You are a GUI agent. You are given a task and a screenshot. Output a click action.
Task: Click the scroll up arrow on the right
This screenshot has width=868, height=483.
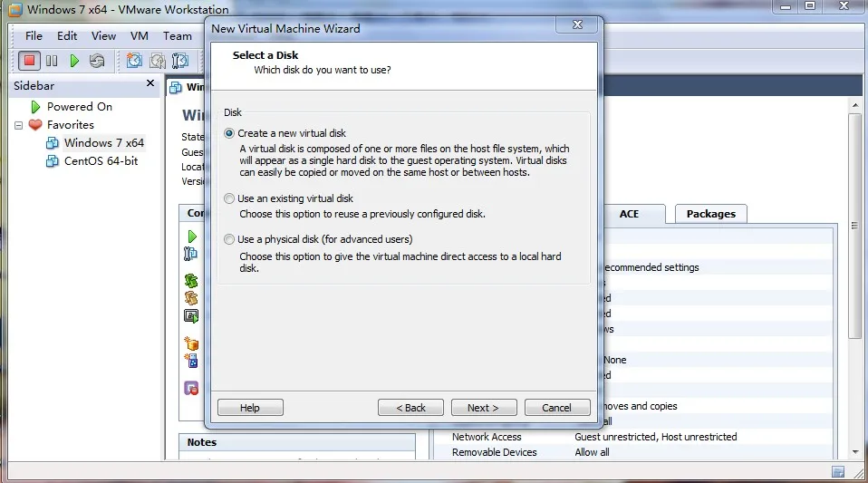tap(855, 105)
